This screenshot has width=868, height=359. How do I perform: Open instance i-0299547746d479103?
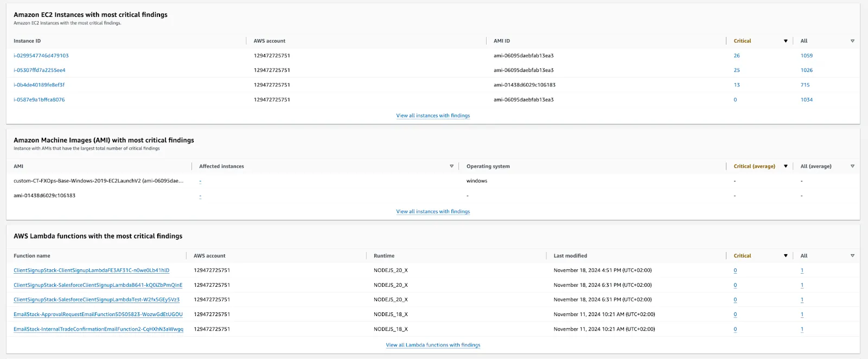click(x=41, y=56)
